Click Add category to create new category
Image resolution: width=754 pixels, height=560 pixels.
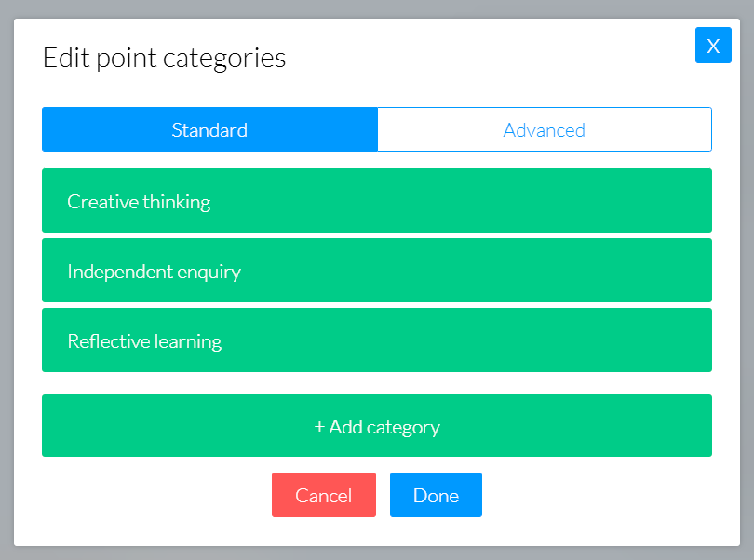click(x=376, y=425)
